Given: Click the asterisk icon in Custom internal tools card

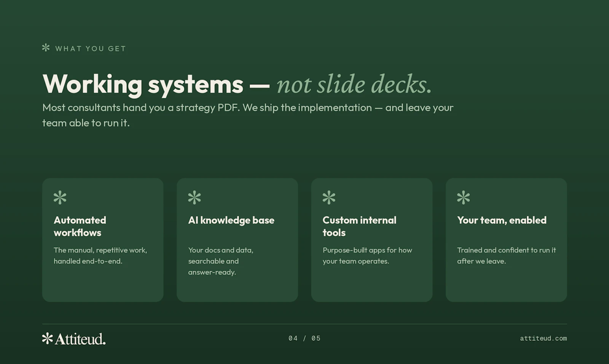Looking at the screenshot, I should tap(329, 197).
